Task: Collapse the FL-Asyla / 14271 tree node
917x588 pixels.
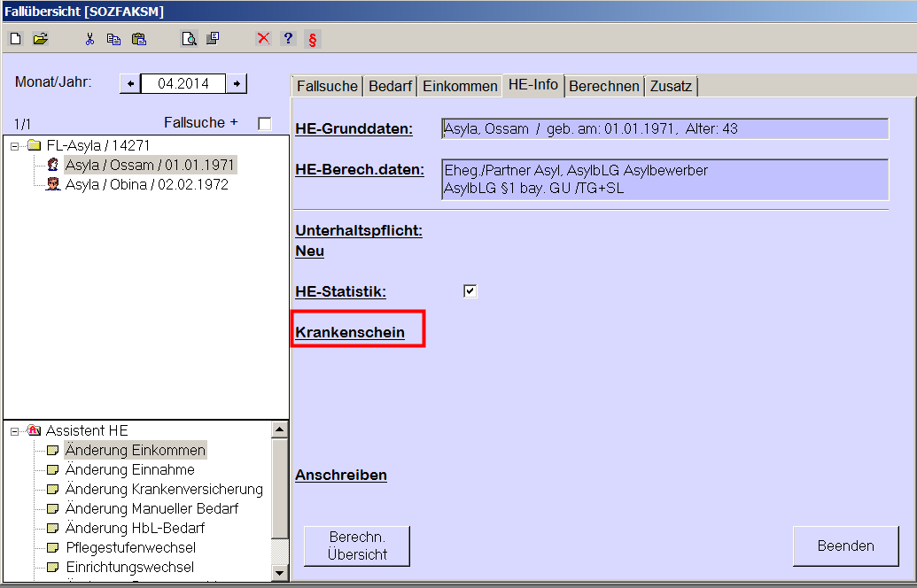Action: coord(15,146)
